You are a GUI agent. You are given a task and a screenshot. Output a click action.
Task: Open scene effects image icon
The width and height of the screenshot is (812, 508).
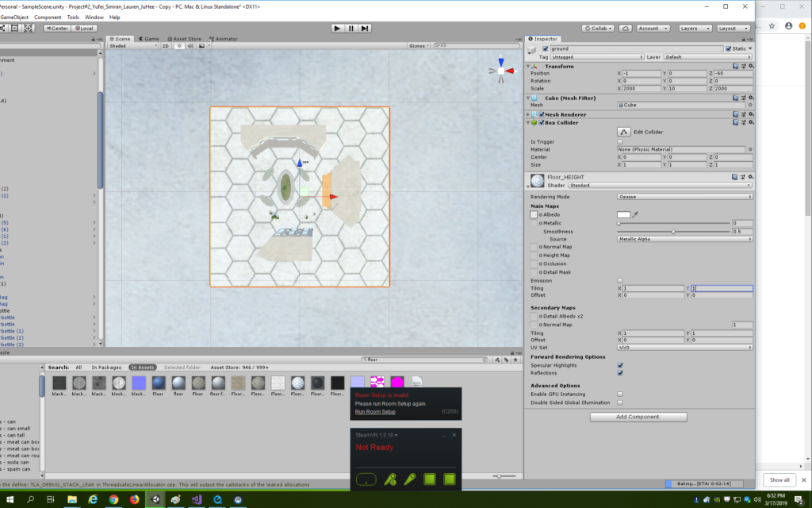coord(201,45)
